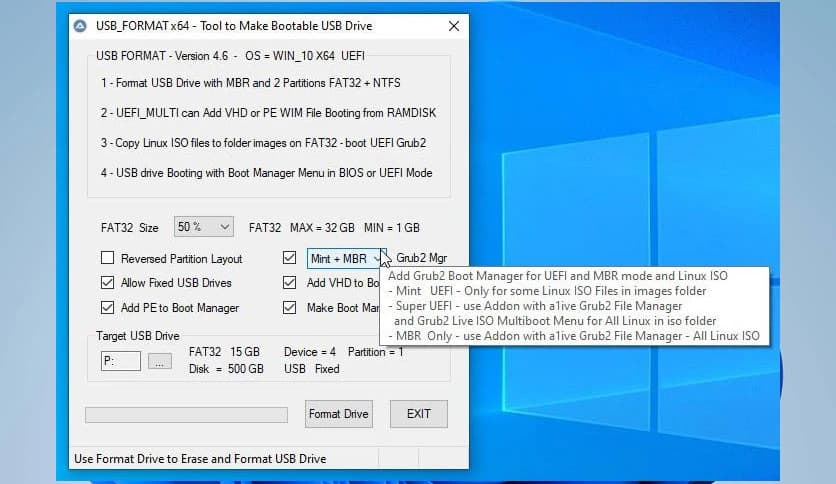Click the 'Partition = 1' text

[375, 352]
